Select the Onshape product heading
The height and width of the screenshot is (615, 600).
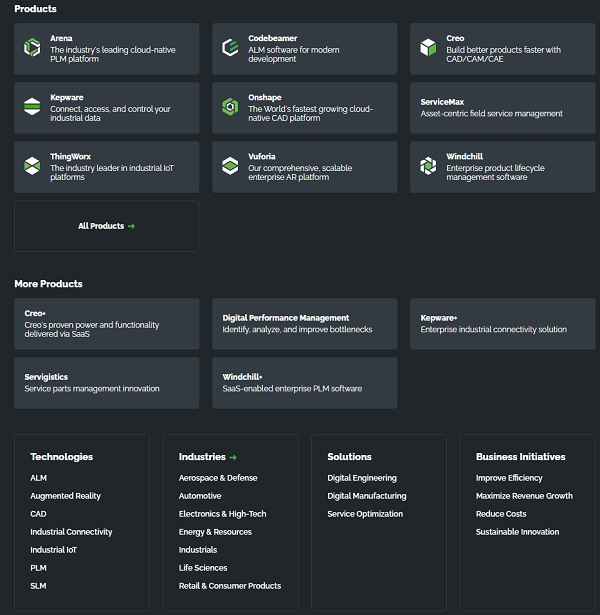tap(265, 97)
